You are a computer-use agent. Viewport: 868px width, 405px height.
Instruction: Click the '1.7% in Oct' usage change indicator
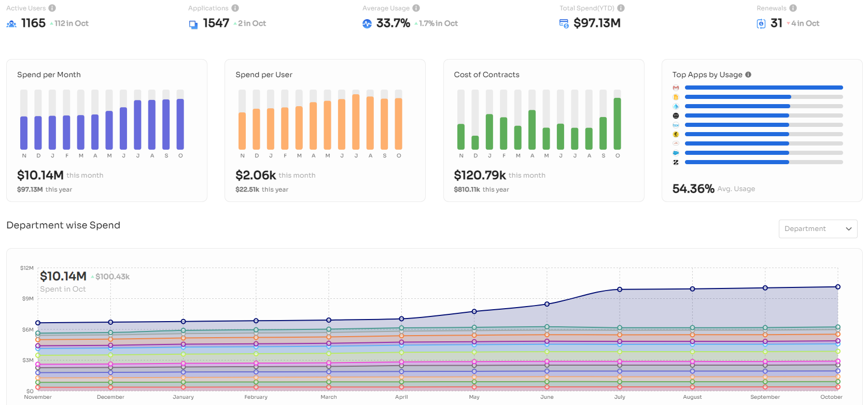tap(436, 23)
